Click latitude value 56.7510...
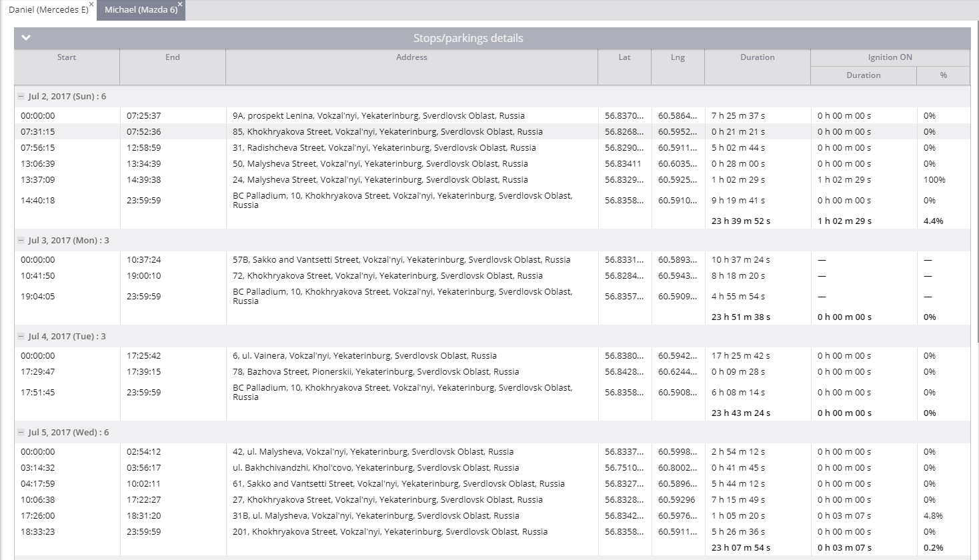The width and height of the screenshot is (979, 560). (x=624, y=468)
